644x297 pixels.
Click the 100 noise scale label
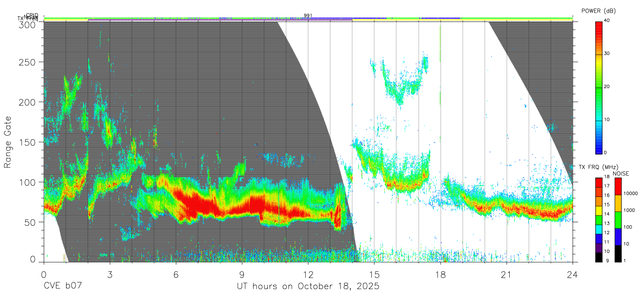(x=628, y=227)
